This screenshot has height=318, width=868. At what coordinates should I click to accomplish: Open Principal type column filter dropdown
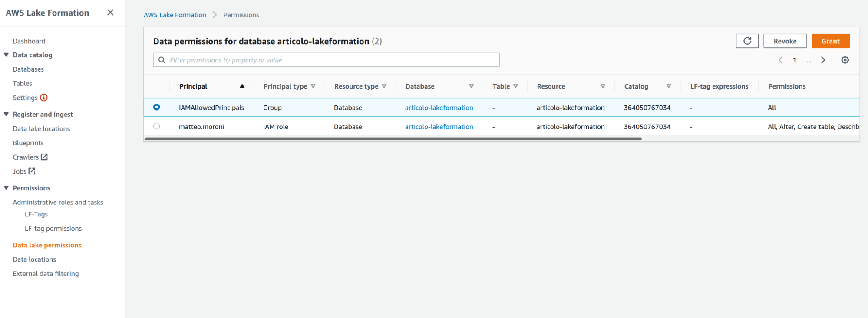click(x=313, y=86)
